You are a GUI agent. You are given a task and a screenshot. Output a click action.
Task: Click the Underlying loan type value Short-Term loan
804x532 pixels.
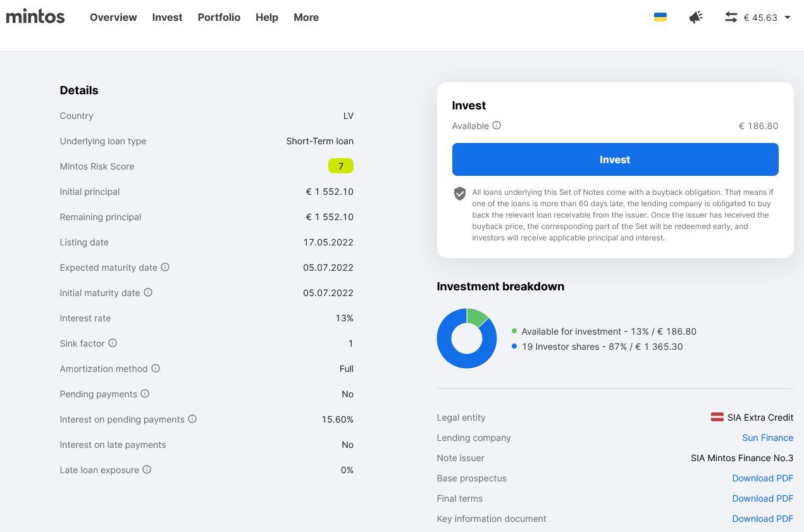319,141
